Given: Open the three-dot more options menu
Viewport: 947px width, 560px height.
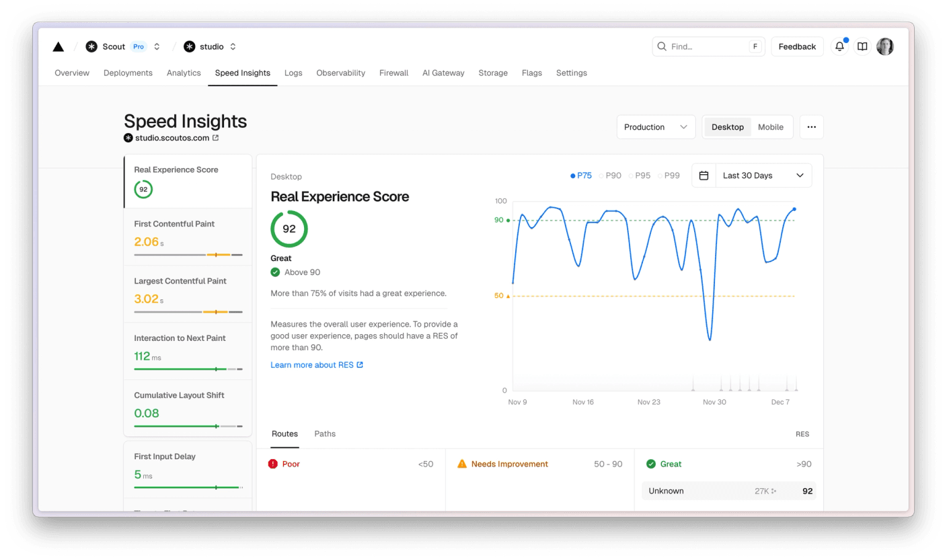Looking at the screenshot, I should [812, 127].
